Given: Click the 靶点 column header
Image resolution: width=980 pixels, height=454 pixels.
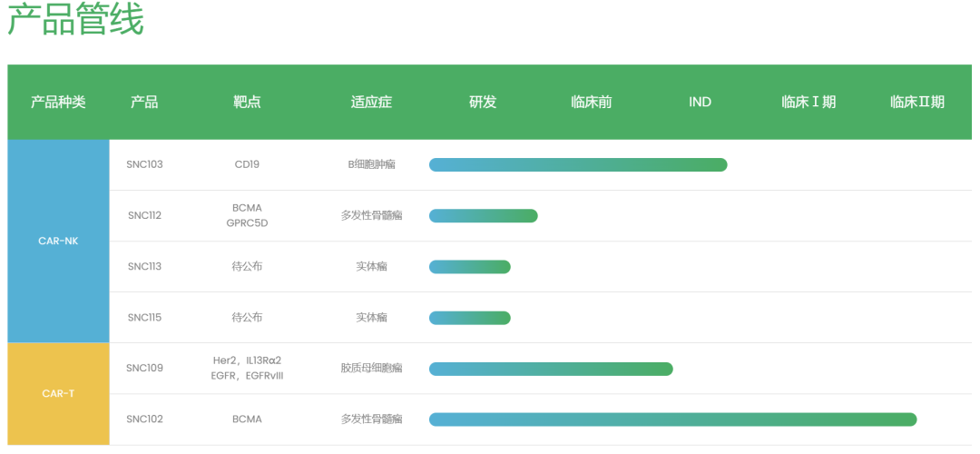Looking at the screenshot, I should pyautogui.click(x=247, y=102).
